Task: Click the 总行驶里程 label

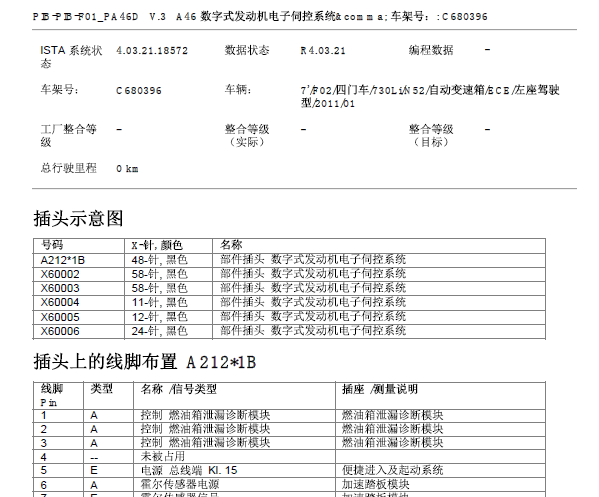Action: (x=69, y=168)
